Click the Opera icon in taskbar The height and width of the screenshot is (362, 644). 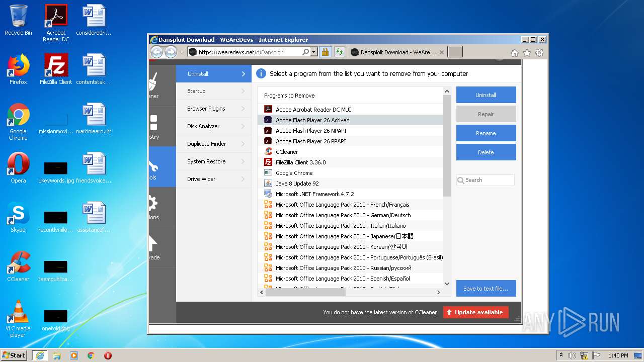[x=108, y=355]
